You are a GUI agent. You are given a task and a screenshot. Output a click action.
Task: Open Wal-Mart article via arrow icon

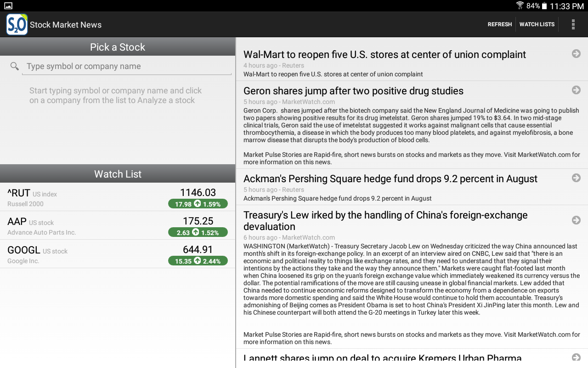[x=576, y=54]
